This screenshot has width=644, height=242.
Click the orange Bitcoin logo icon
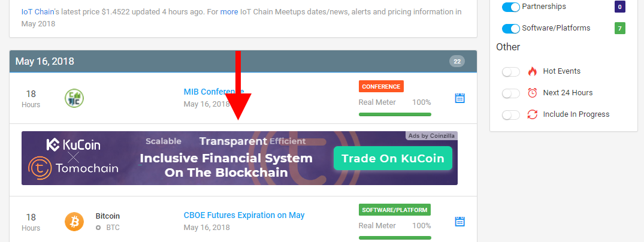(x=74, y=222)
